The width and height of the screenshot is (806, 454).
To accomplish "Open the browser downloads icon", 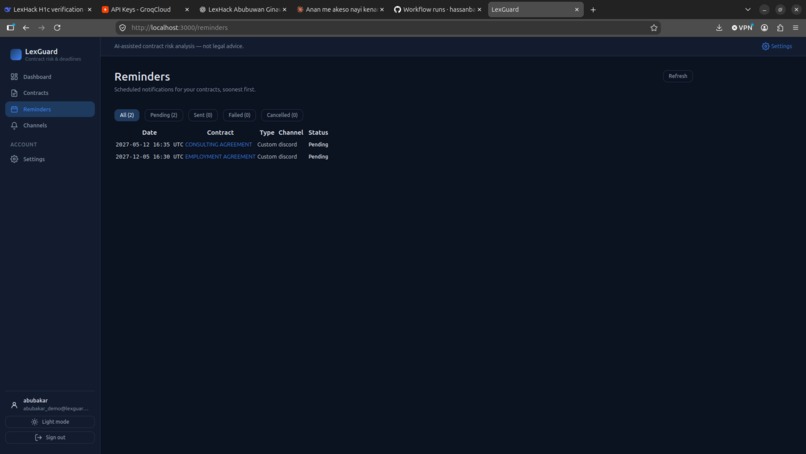I will 719,28.
